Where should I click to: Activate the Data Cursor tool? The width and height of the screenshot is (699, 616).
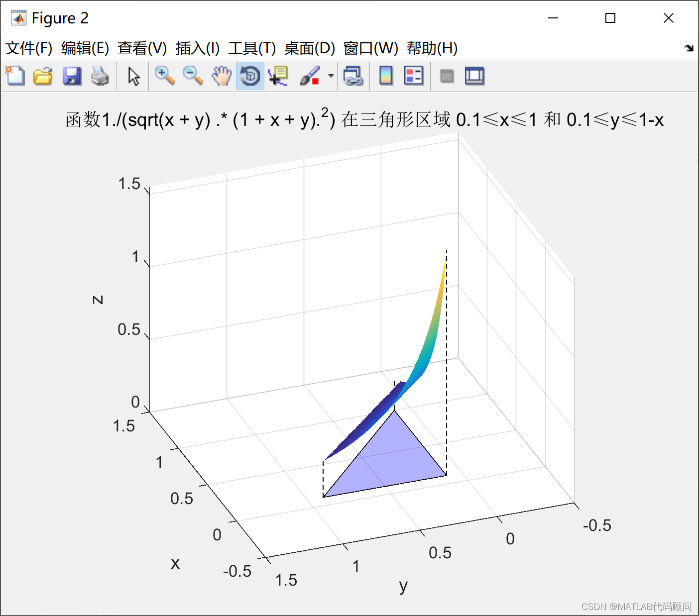click(x=278, y=76)
